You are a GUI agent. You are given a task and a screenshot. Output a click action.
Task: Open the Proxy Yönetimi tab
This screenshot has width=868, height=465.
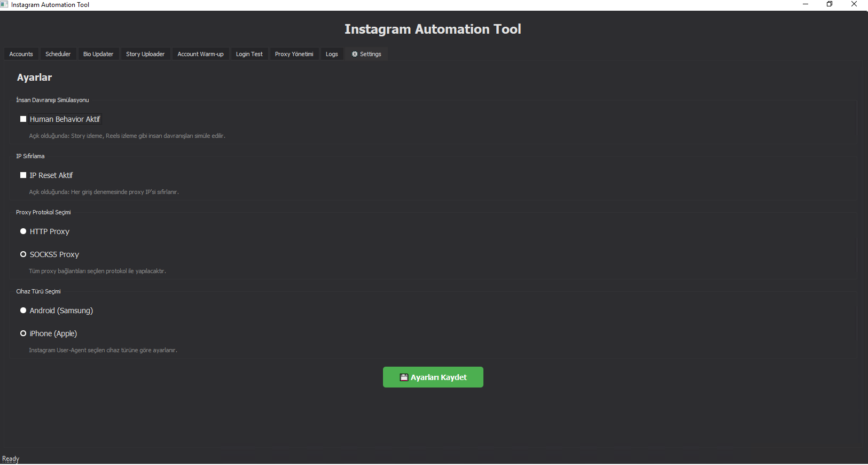(x=294, y=54)
